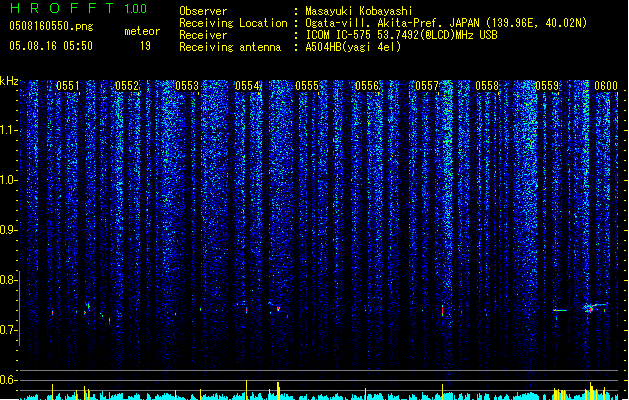The height and width of the screenshot is (400, 629).
Task: Click the Receiving Location label
Action: pyautogui.click(x=233, y=23)
